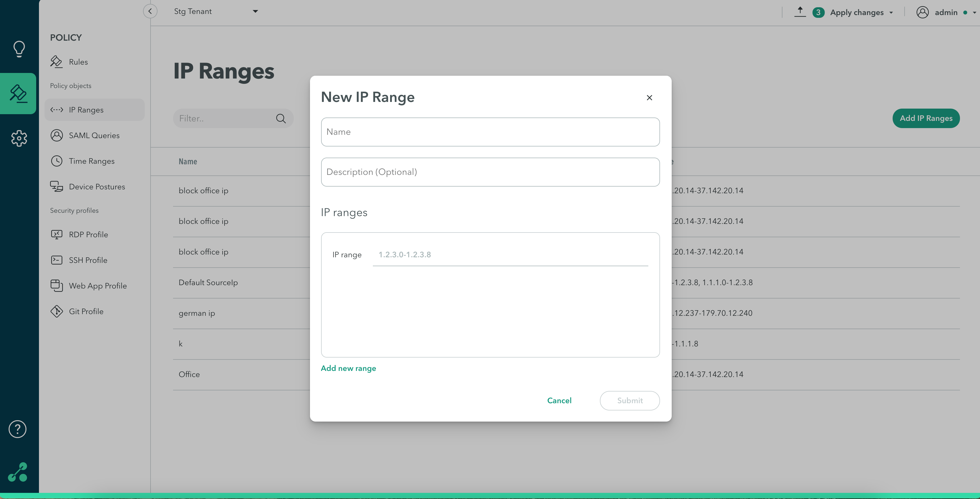Click the admin user avatar icon
This screenshot has height=499, width=980.
click(x=922, y=12)
